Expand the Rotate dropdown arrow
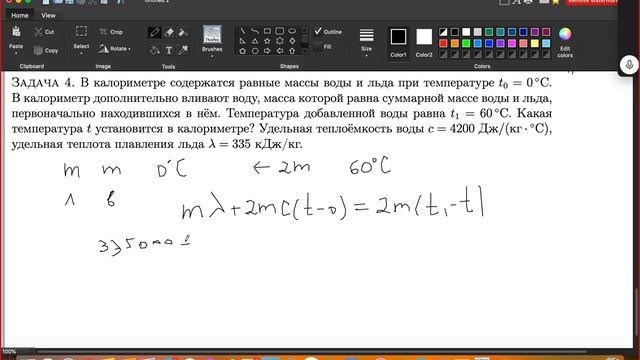The height and width of the screenshot is (360, 640). click(x=129, y=49)
